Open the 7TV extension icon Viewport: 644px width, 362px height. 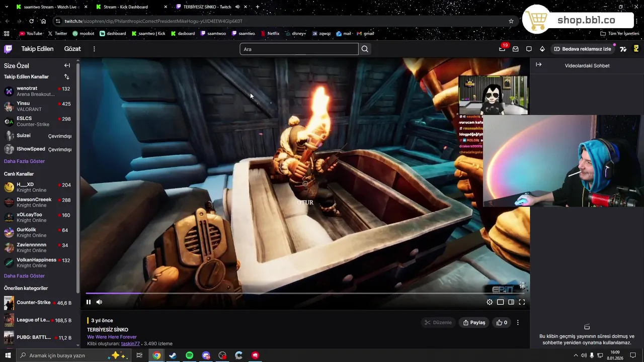(623, 49)
